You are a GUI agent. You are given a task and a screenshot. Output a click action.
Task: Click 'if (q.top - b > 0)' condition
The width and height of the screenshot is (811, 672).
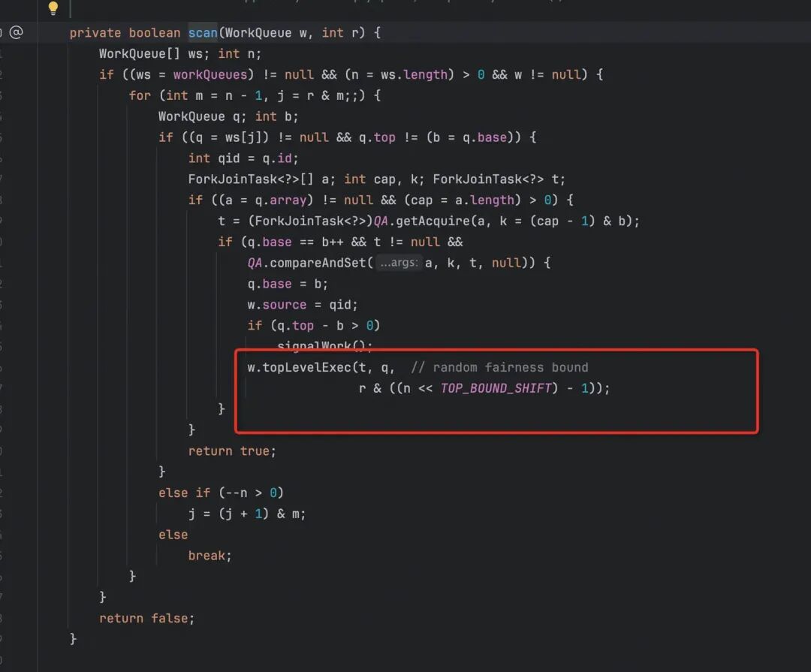[313, 325]
